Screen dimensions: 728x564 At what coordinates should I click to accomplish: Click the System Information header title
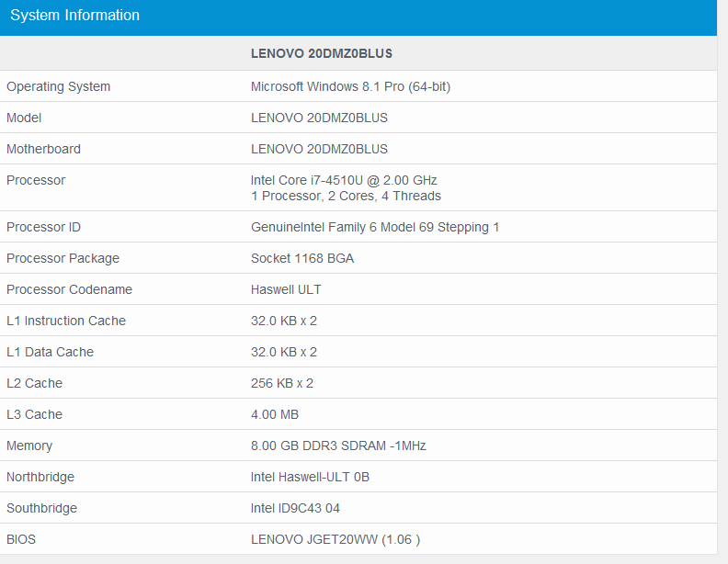75,16
